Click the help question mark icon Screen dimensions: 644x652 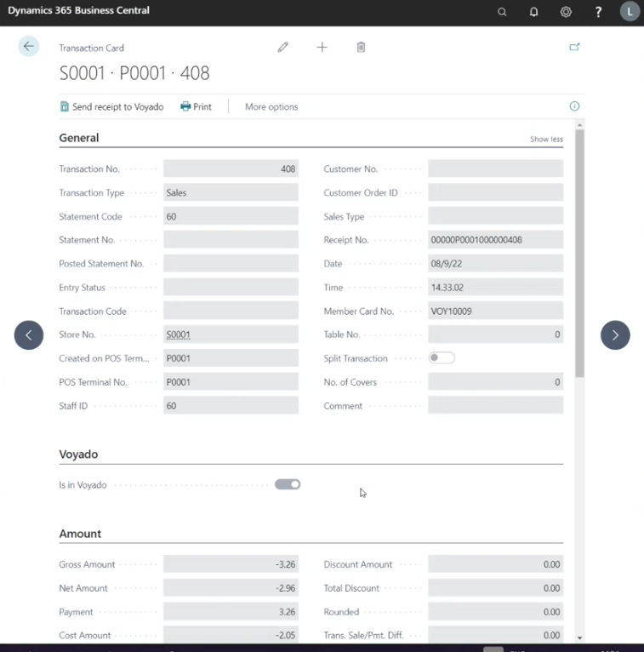[598, 12]
